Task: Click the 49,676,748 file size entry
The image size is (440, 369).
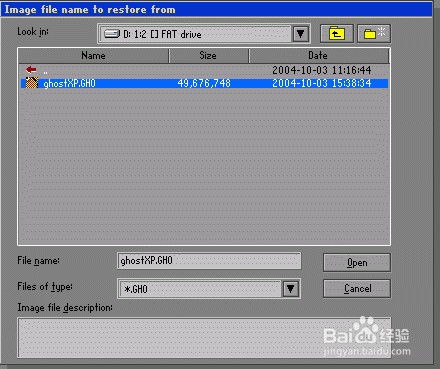Action: [204, 83]
